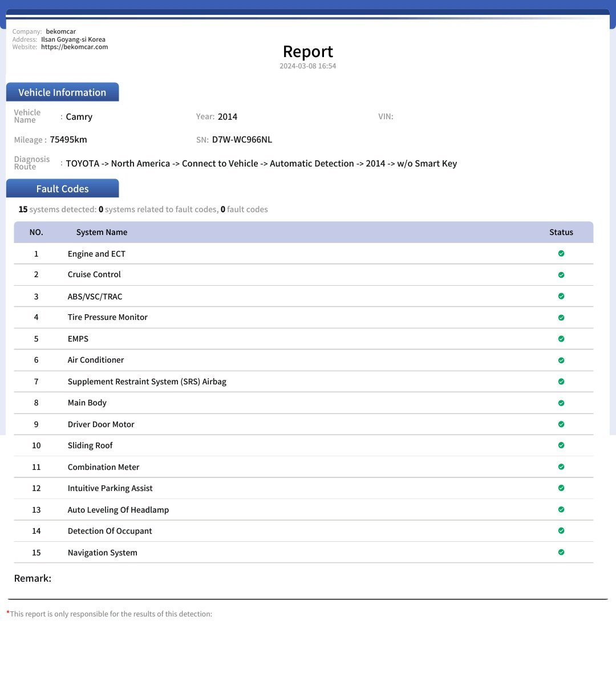Select the Cruise Control system name

tap(94, 274)
